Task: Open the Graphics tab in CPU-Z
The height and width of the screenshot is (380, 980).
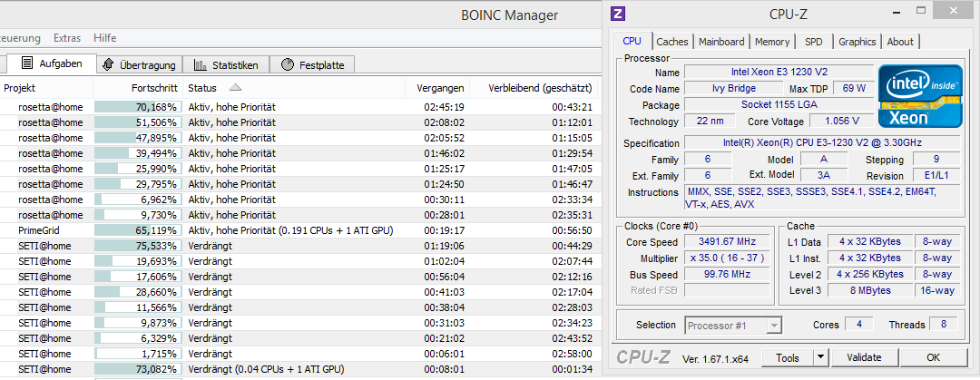Action: pyautogui.click(x=857, y=42)
